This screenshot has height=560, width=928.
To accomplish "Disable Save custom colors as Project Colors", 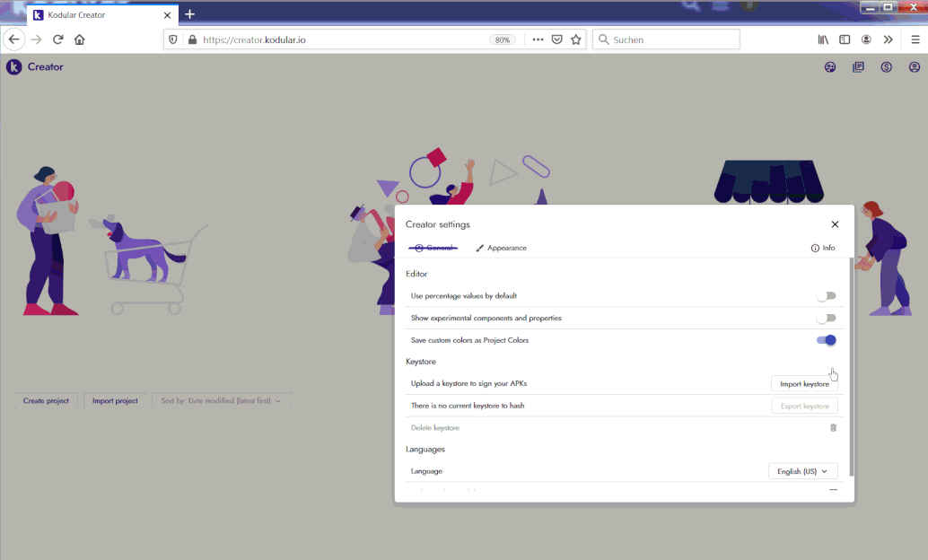I will (x=826, y=340).
